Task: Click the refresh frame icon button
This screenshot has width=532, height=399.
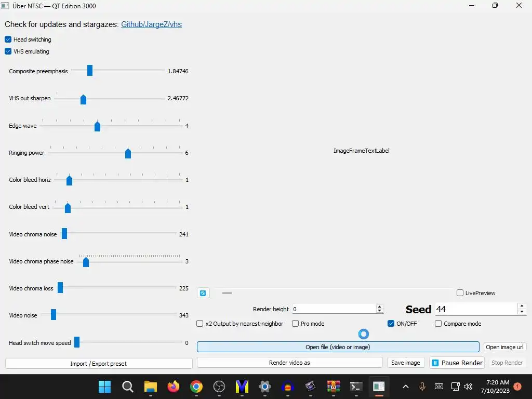Action: pos(203,293)
